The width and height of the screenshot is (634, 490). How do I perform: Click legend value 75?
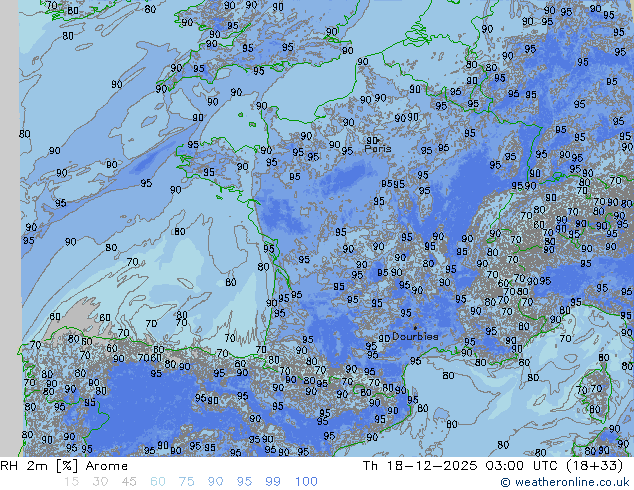point(186,482)
